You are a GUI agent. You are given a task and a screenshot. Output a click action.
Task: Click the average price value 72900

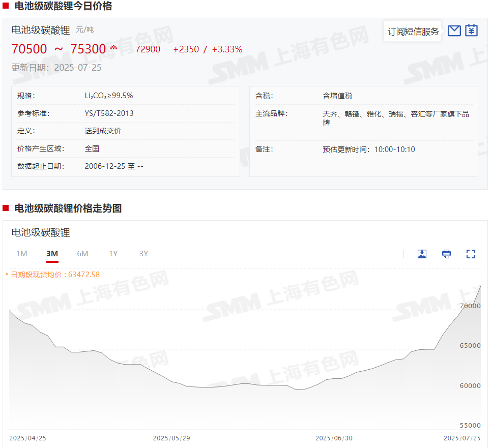[148, 49]
